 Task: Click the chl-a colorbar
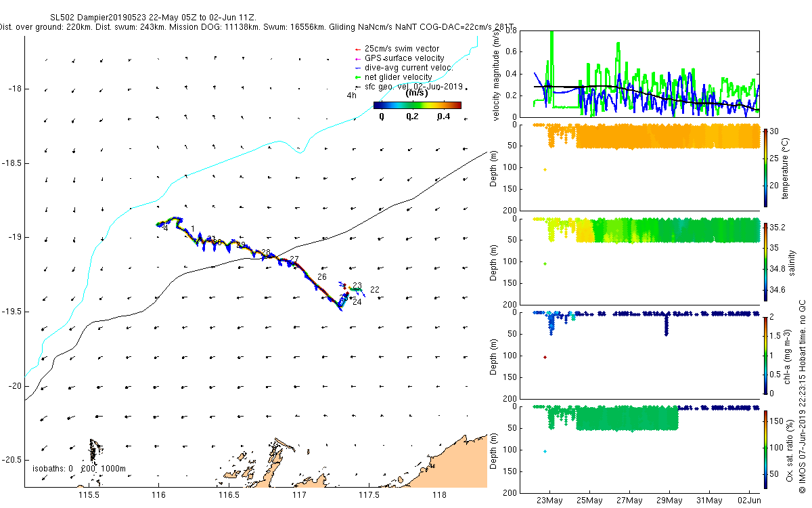pyautogui.click(x=765, y=355)
